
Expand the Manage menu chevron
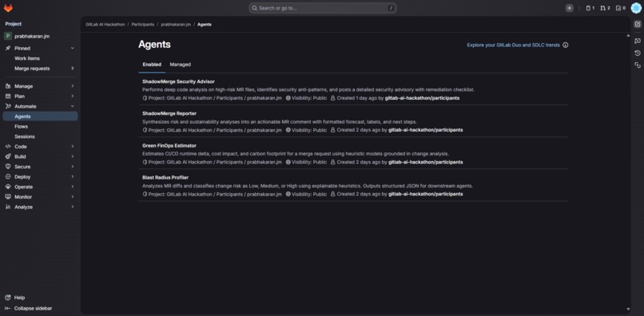coord(72,86)
